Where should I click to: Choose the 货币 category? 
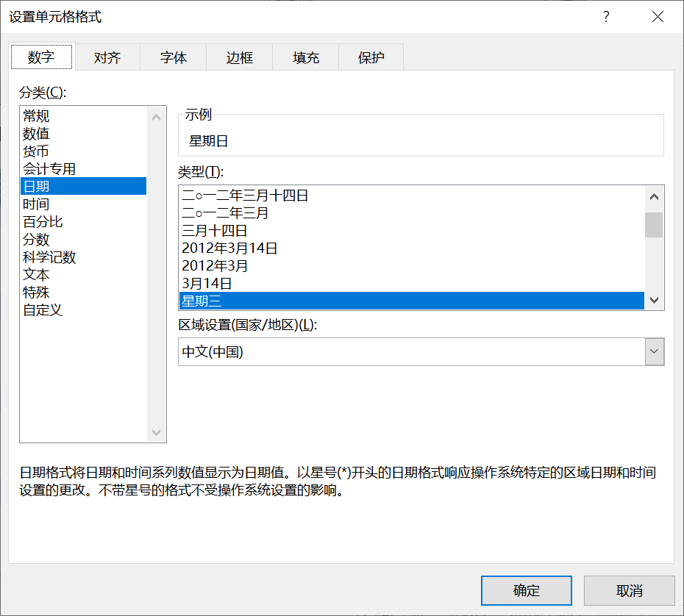(83, 151)
